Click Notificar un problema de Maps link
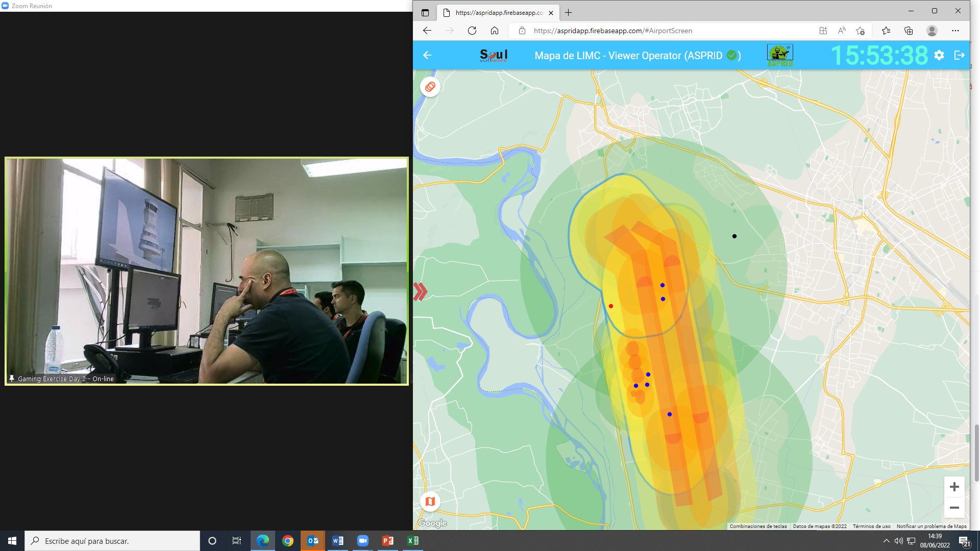This screenshot has height=551, width=980. click(x=931, y=526)
